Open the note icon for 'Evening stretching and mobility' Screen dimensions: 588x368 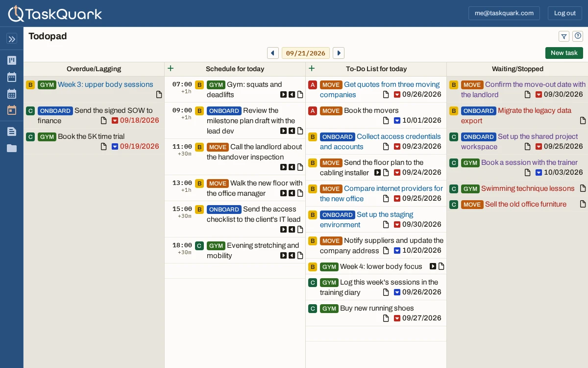click(300, 256)
